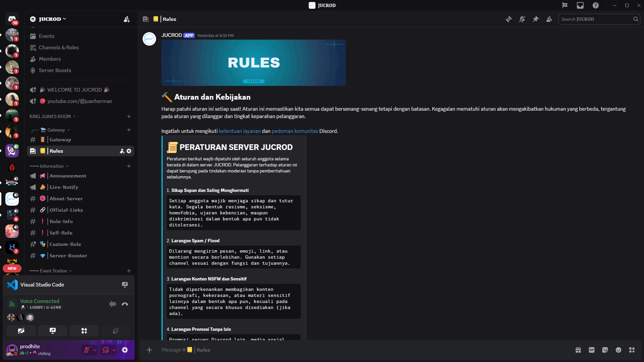Create invite for the Rules channel
This screenshot has height=362, width=644.
pos(122,151)
